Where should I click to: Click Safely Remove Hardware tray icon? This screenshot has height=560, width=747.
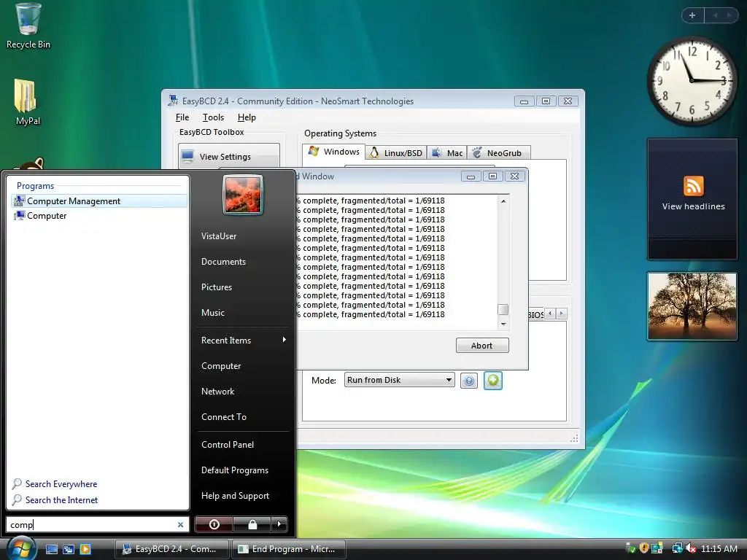[630, 548]
